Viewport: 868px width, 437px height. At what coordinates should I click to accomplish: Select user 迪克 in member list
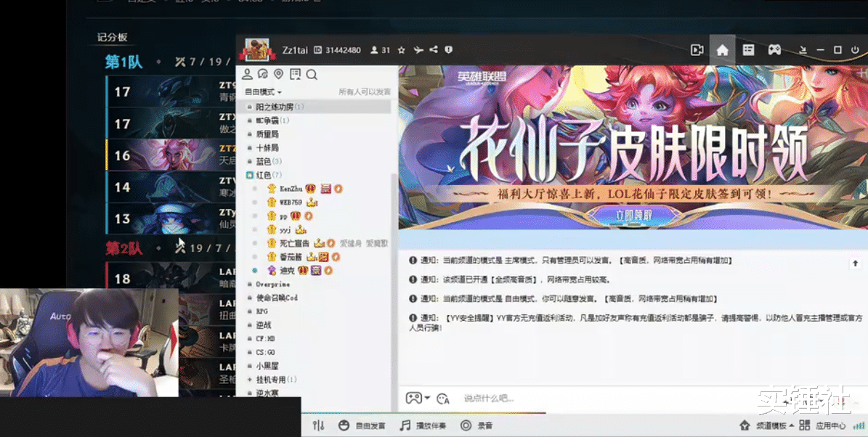tap(286, 271)
